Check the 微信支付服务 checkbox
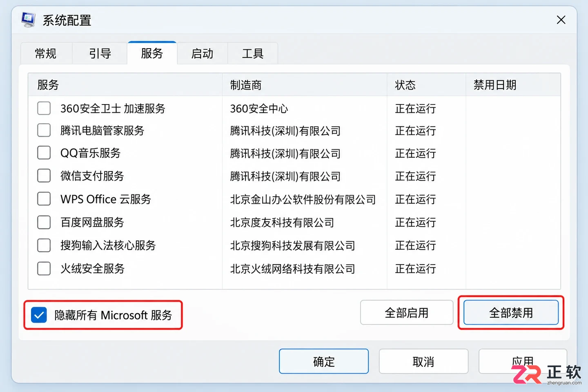Screen dimensions: 588x392 (44, 176)
